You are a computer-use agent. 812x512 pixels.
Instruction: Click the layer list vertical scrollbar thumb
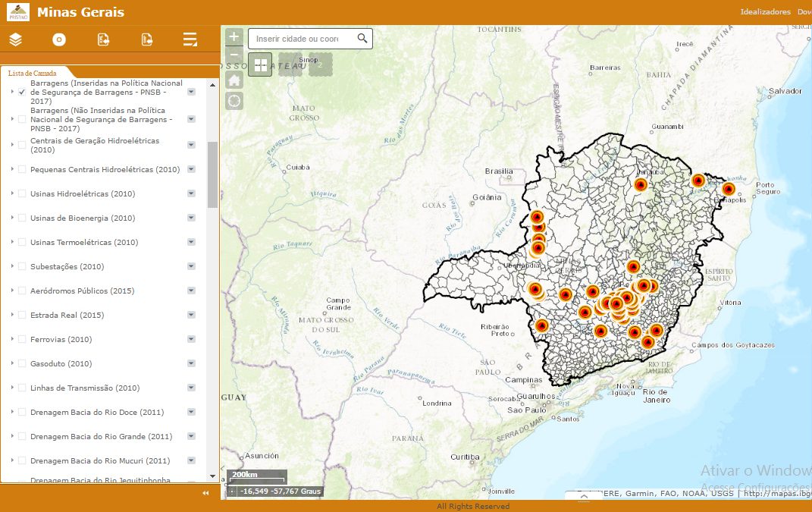click(x=212, y=174)
